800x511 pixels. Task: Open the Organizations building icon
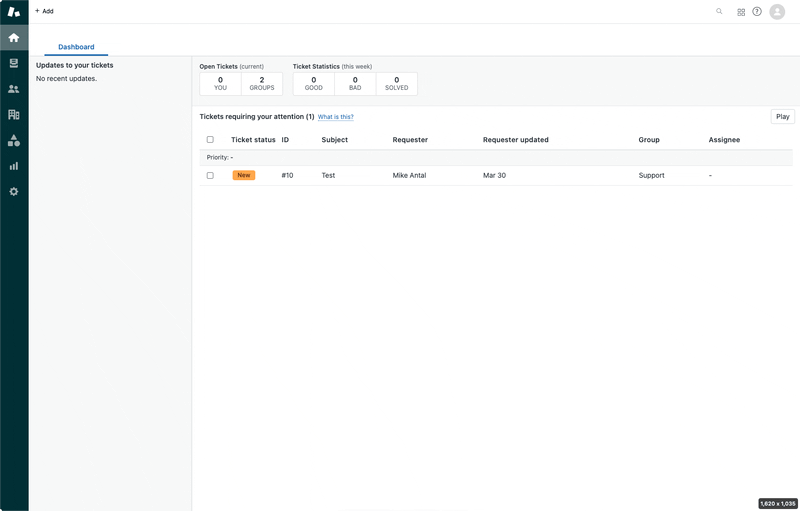click(14, 115)
